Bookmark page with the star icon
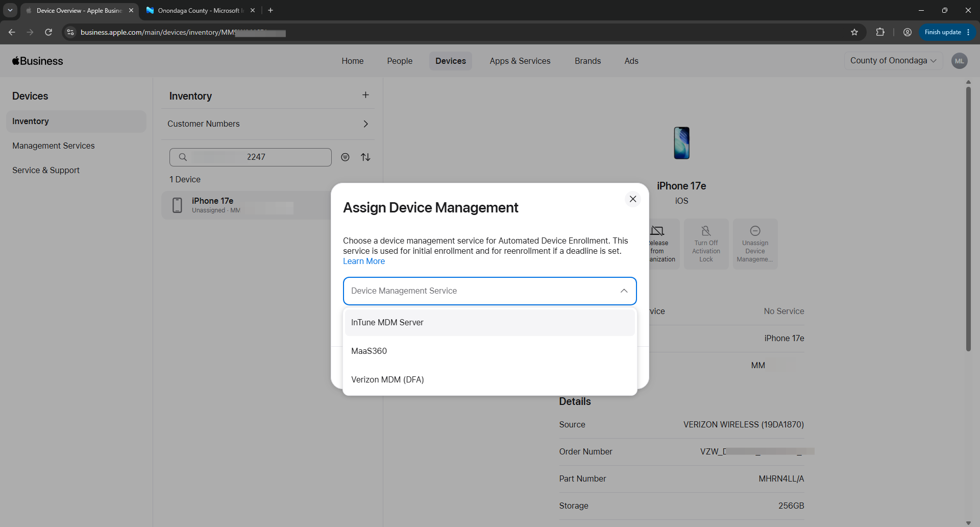 [x=854, y=32]
